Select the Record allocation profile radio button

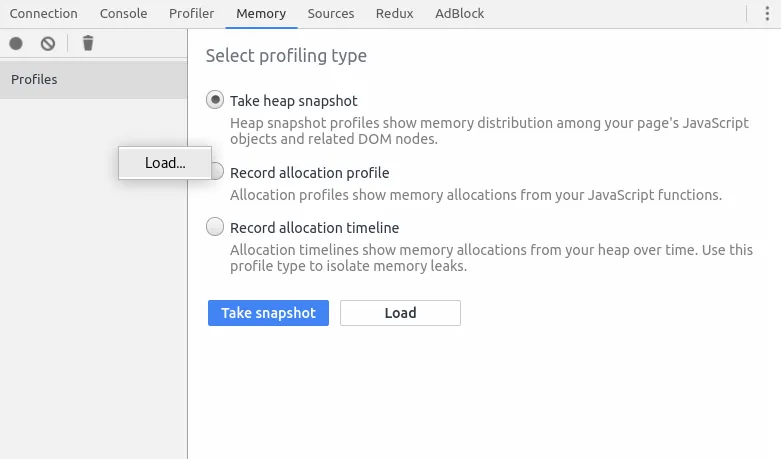[x=217, y=172]
